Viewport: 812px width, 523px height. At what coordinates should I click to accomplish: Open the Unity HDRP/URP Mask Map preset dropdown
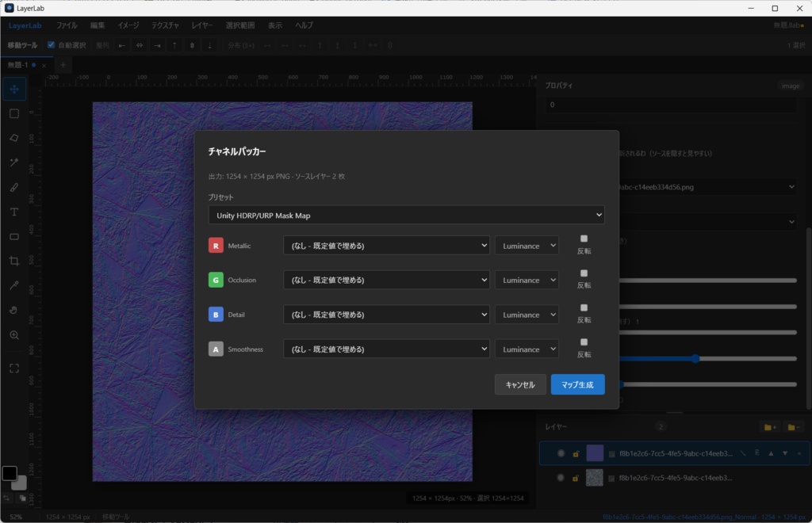tap(406, 216)
